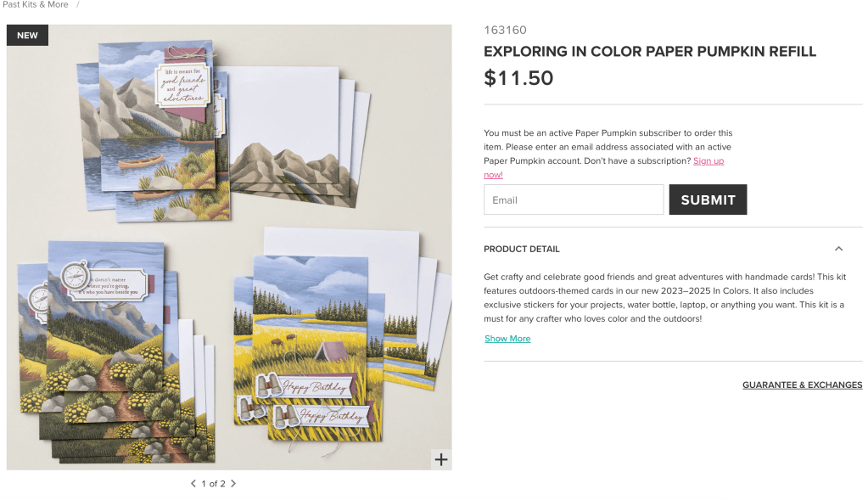Click the $11.50 price text
Image resolution: width=868 pixels, height=500 pixels.
(518, 78)
